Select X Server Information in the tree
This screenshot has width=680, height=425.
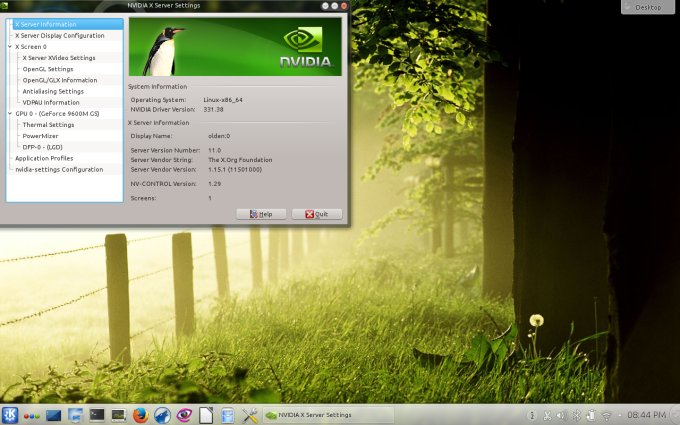[68, 24]
